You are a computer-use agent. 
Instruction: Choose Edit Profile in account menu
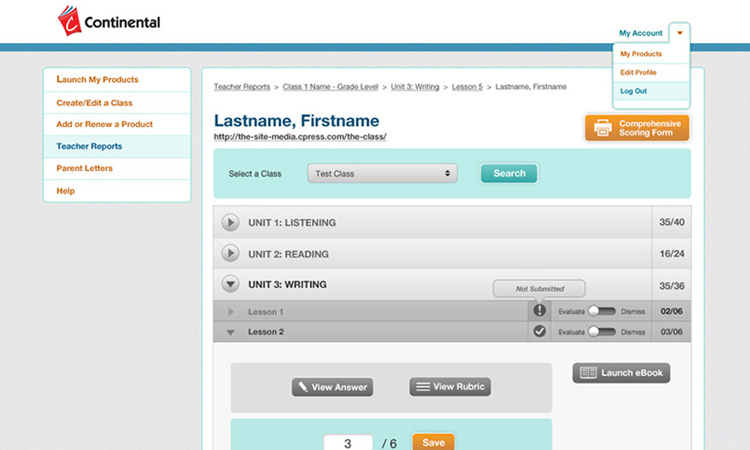(x=638, y=72)
